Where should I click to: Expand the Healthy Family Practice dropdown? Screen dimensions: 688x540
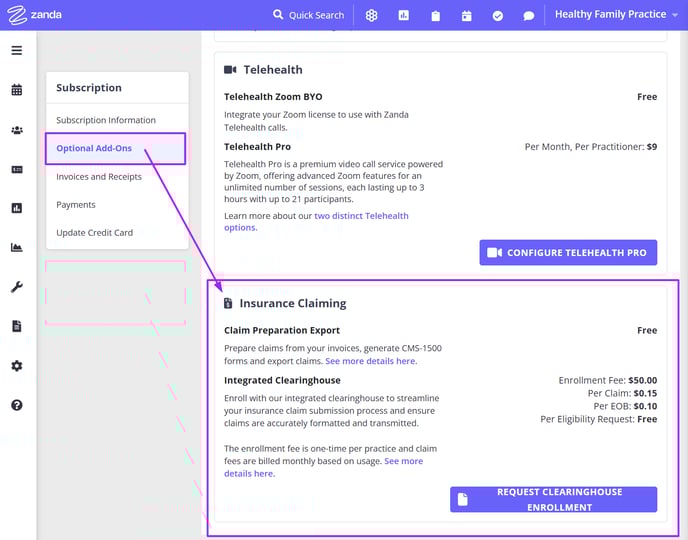[x=616, y=14]
